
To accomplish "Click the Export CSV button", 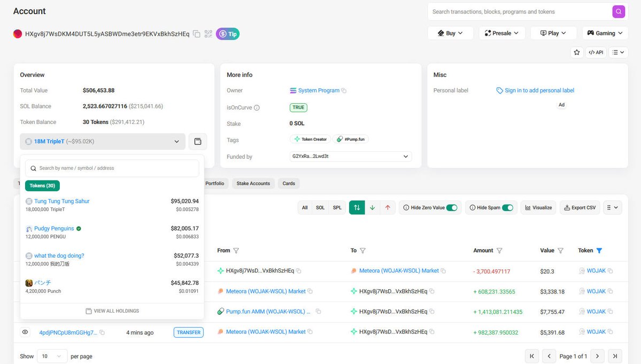I will pyautogui.click(x=580, y=207).
